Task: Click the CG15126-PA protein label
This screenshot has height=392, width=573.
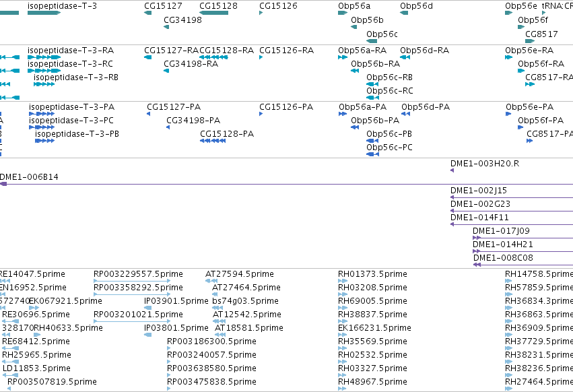Action: click(x=286, y=107)
